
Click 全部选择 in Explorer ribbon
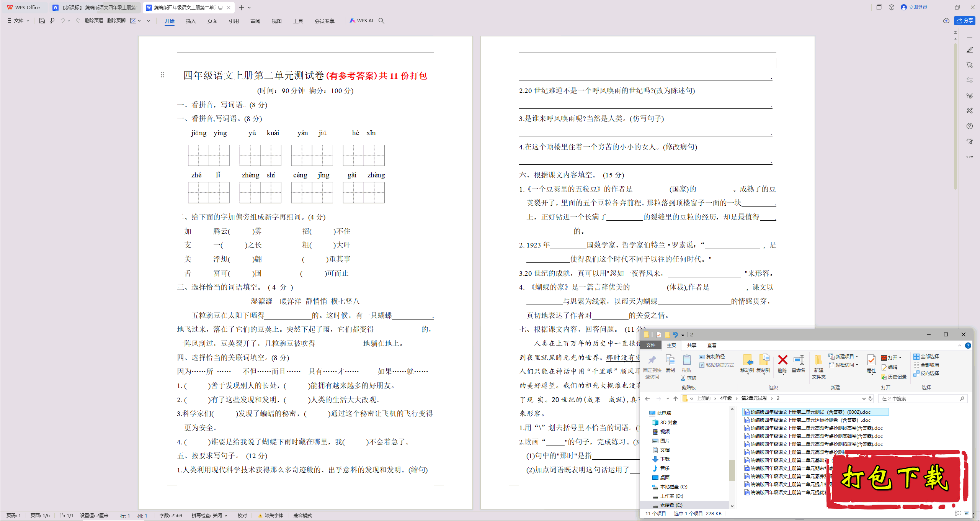tap(926, 357)
